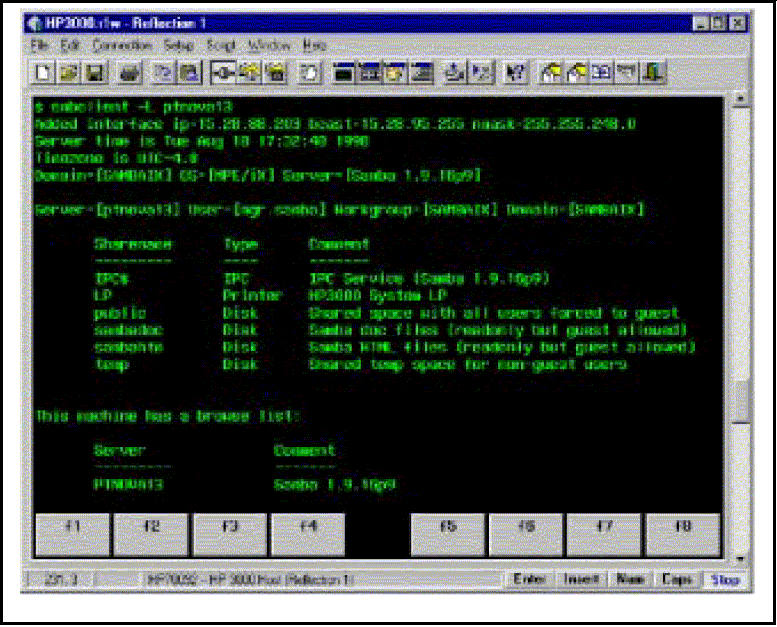Open the Edit menu
777x627 pixels.
tap(70, 46)
